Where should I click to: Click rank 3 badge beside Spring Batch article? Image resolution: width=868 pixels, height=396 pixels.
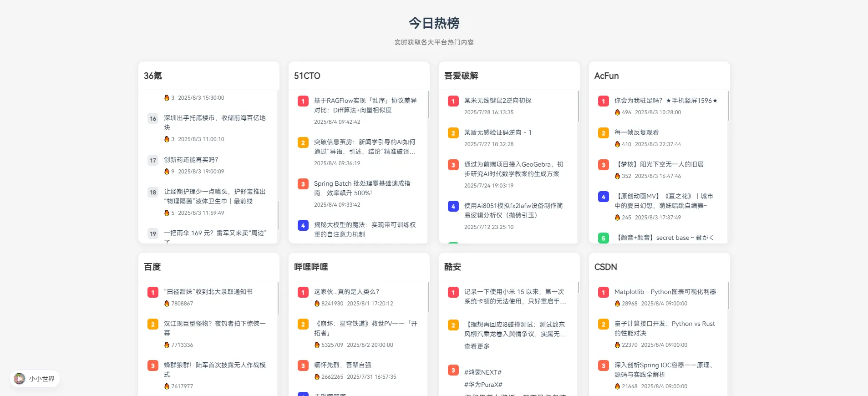click(x=303, y=184)
